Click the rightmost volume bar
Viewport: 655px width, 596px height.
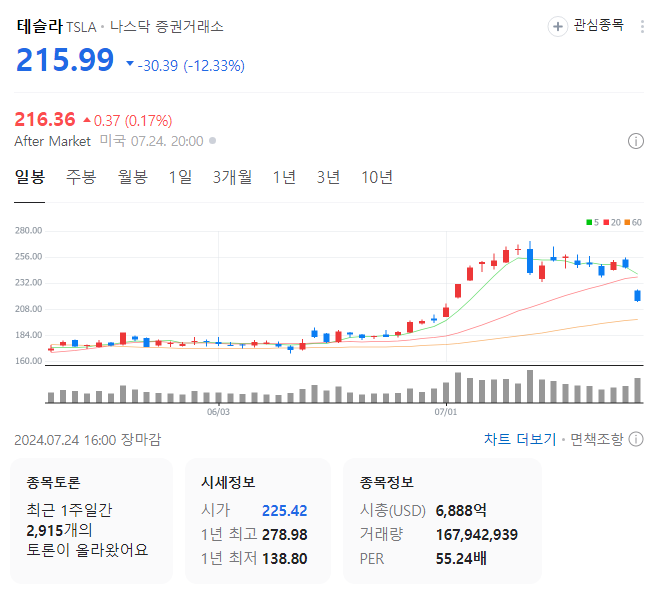click(x=637, y=390)
